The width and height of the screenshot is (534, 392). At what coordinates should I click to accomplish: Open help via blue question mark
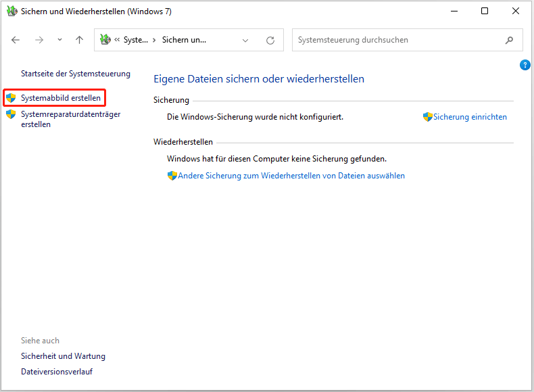click(x=525, y=65)
